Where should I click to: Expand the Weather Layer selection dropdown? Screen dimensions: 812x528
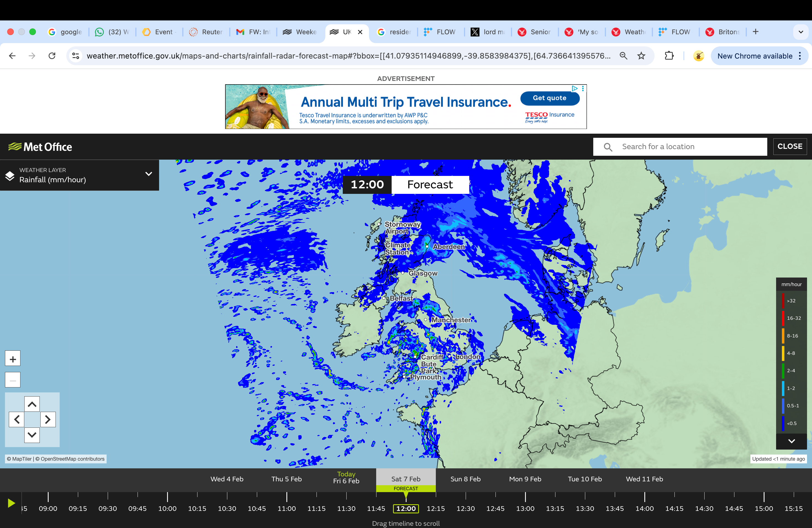click(x=148, y=174)
